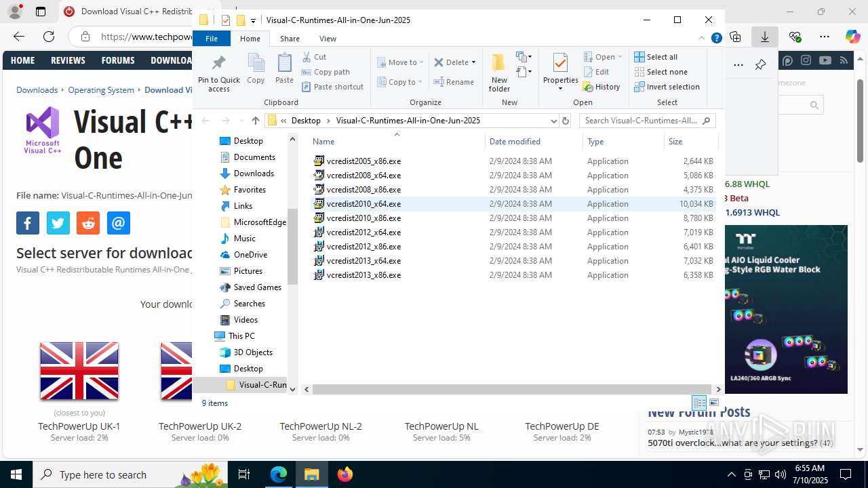Click Windows taskbar search box

[130, 474]
